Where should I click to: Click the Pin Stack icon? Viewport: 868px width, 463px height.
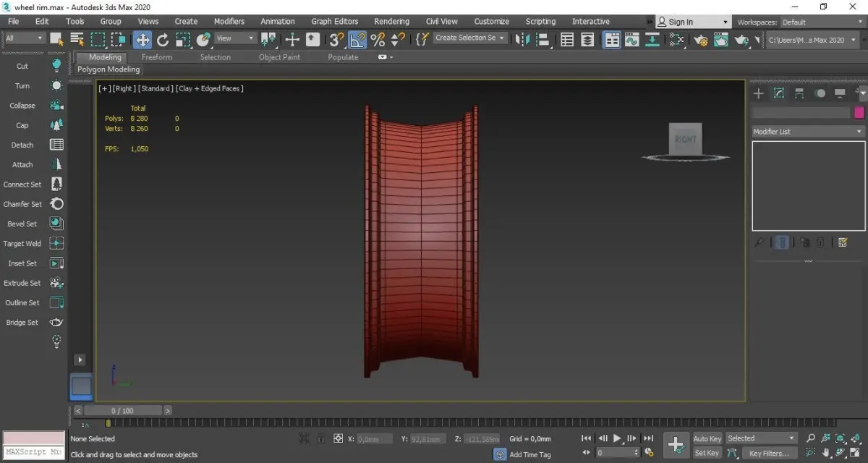(759, 243)
